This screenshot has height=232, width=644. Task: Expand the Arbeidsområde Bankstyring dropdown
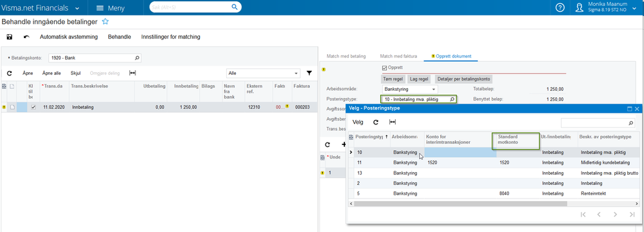pyautogui.click(x=410, y=89)
